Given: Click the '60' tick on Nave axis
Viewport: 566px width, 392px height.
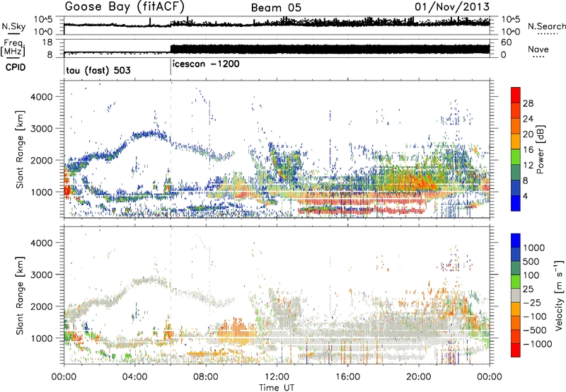Looking at the screenshot, I should (507, 42).
